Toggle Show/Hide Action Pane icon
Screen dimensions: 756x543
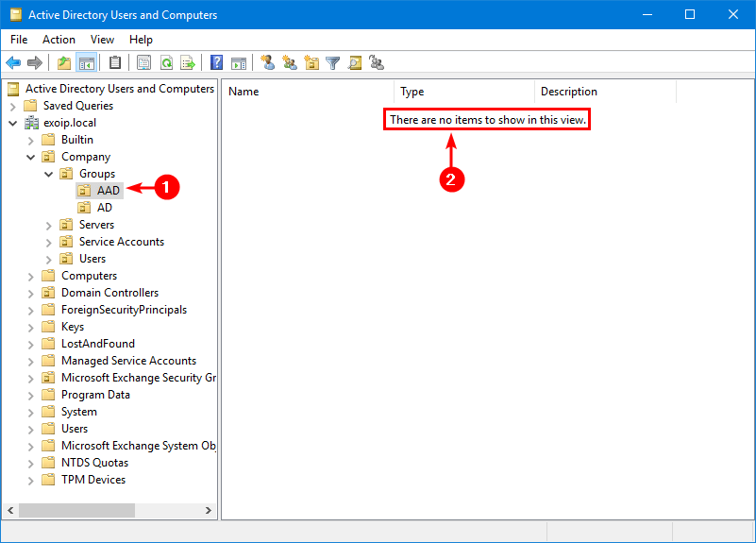pyautogui.click(x=239, y=62)
